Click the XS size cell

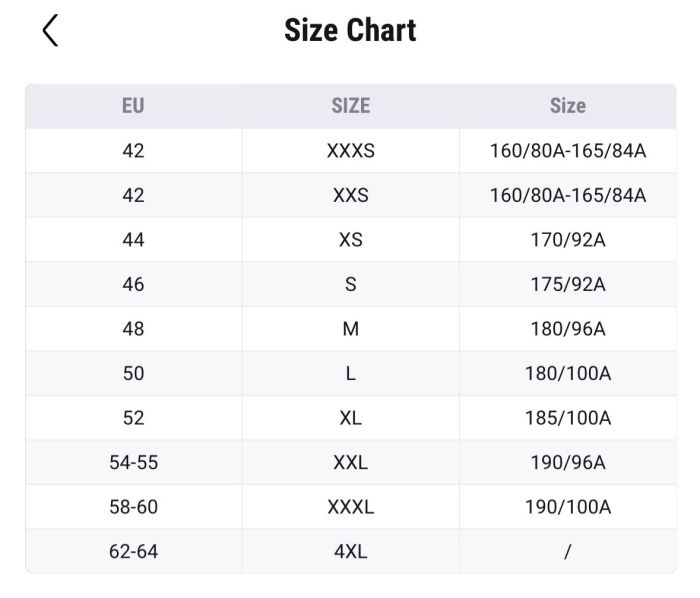point(350,240)
